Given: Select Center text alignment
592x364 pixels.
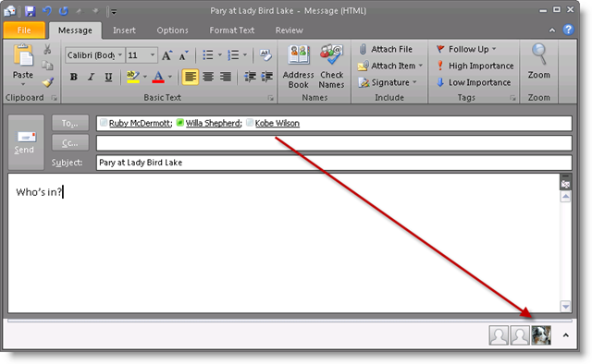Looking at the screenshot, I should 208,77.
